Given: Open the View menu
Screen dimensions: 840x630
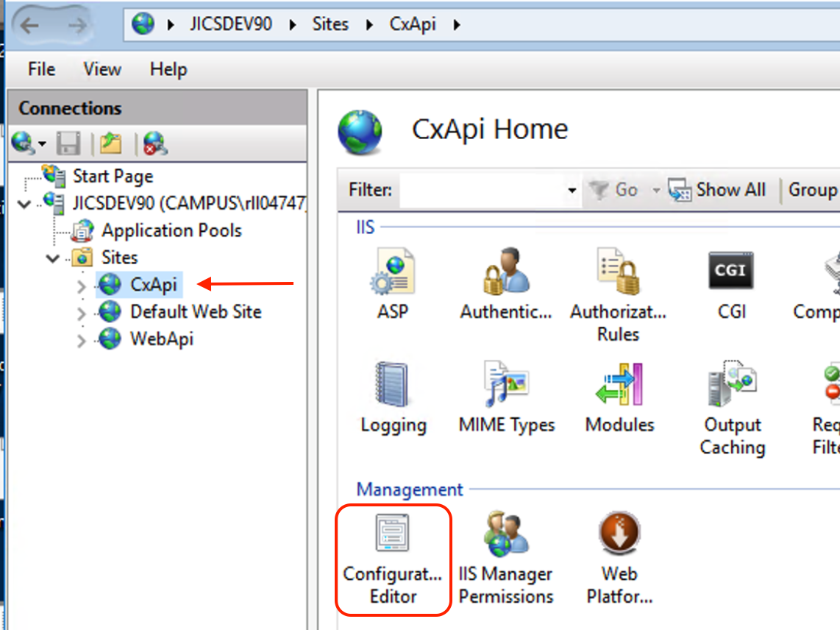Looking at the screenshot, I should click(x=102, y=69).
